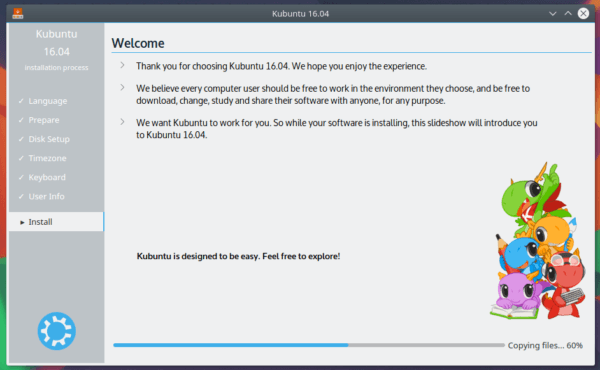
Task: Click the checkmark next to Language
Action: 21,101
